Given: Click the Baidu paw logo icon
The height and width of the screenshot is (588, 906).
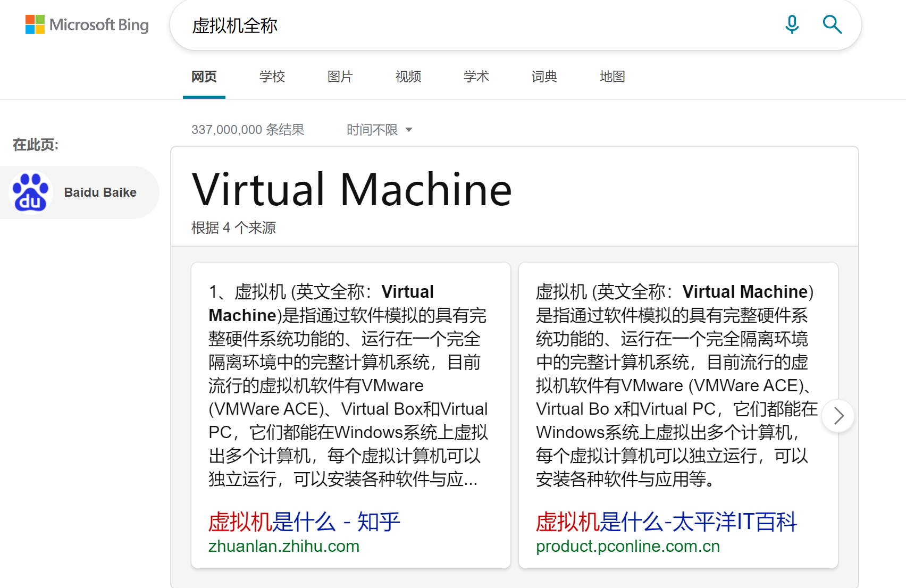Looking at the screenshot, I should pyautogui.click(x=30, y=192).
